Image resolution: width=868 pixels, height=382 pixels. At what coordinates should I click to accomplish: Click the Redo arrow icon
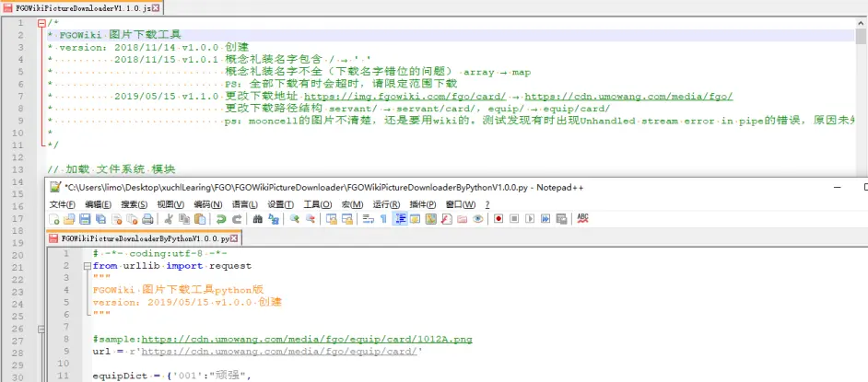click(x=237, y=219)
